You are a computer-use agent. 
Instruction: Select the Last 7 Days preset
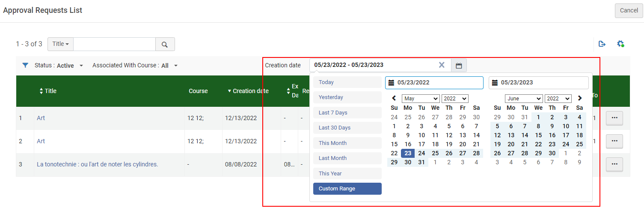[347, 113]
